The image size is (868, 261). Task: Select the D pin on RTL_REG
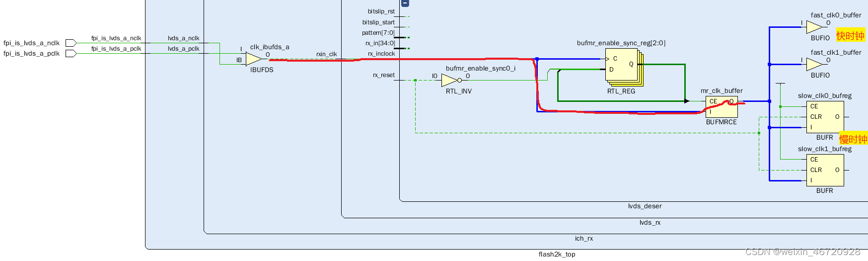pos(611,70)
